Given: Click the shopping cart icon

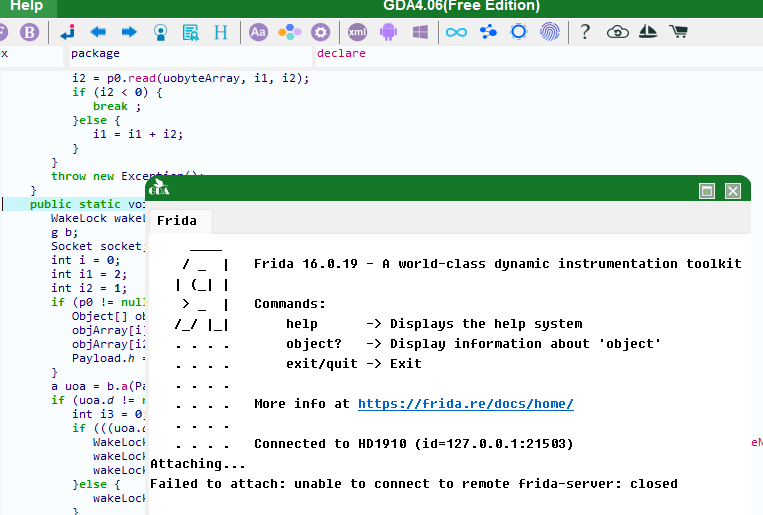Looking at the screenshot, I should [678, 32].
